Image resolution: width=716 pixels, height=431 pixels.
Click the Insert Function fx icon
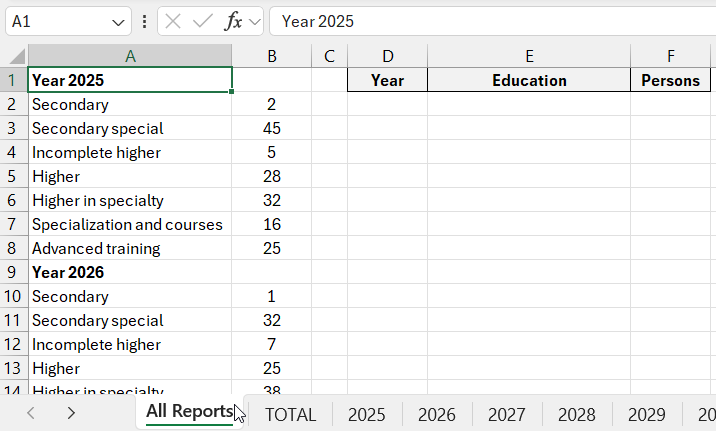(x=233, y=21)
